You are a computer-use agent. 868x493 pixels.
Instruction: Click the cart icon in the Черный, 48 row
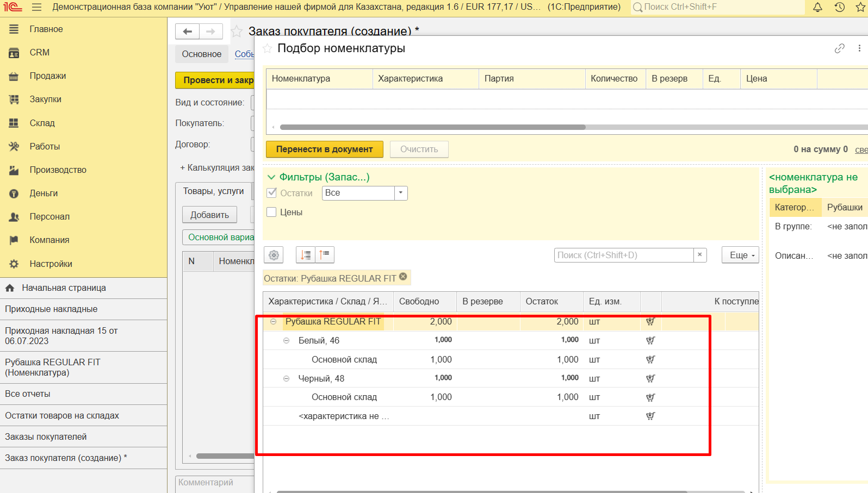[x=650, y=379]
